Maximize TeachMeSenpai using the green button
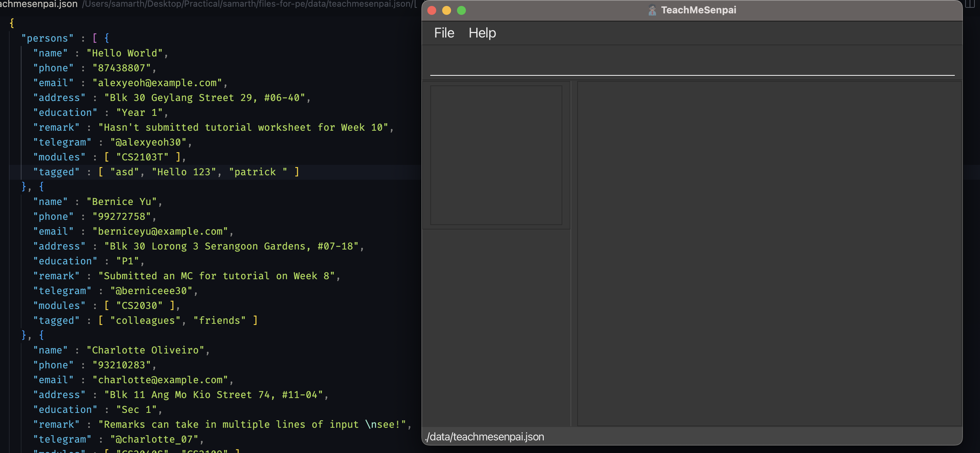 (x=461, y=10)
